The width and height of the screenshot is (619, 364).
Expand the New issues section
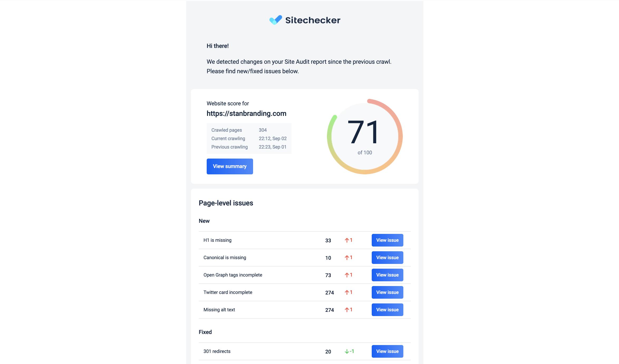[x=204, y=221]
